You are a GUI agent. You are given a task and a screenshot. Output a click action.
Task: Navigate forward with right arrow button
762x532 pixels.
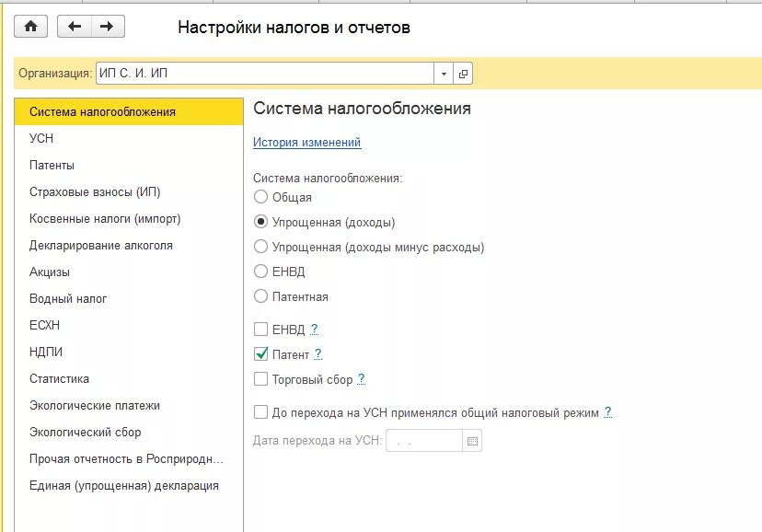(108, 27)
